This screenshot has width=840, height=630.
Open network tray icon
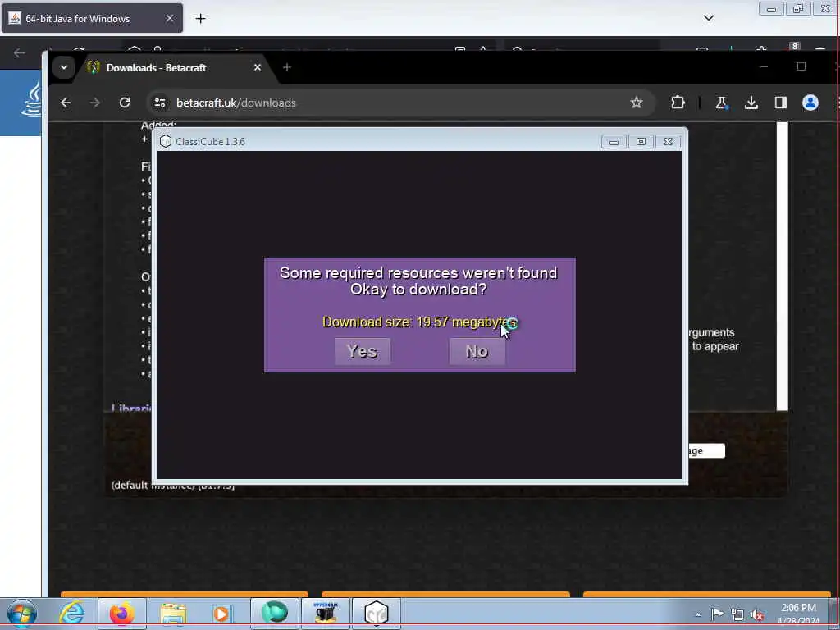click(x=737, y=614)
